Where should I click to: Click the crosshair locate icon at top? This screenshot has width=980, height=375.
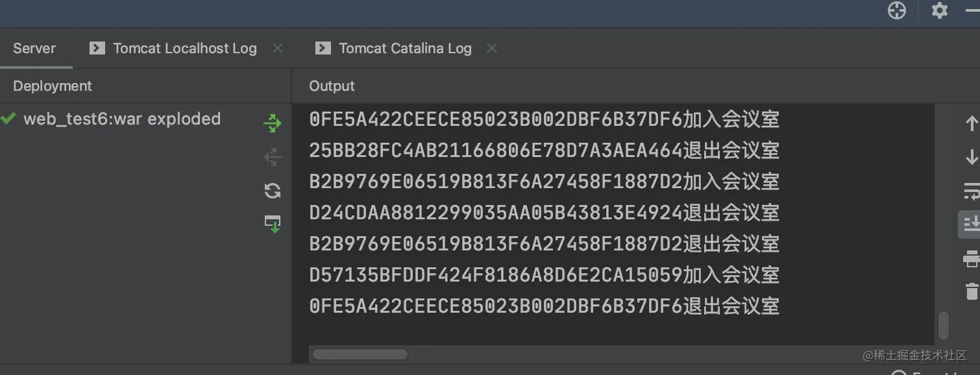click(897, 11)
